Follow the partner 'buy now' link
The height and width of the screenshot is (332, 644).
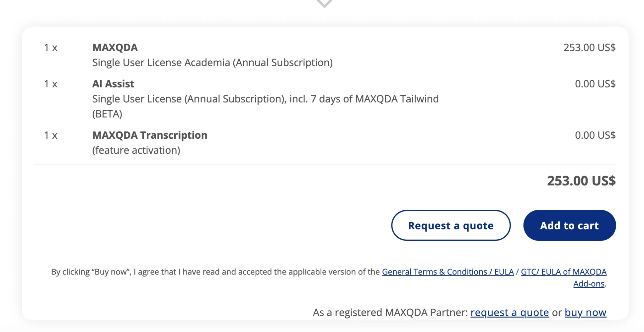click(x=586, y=313)
